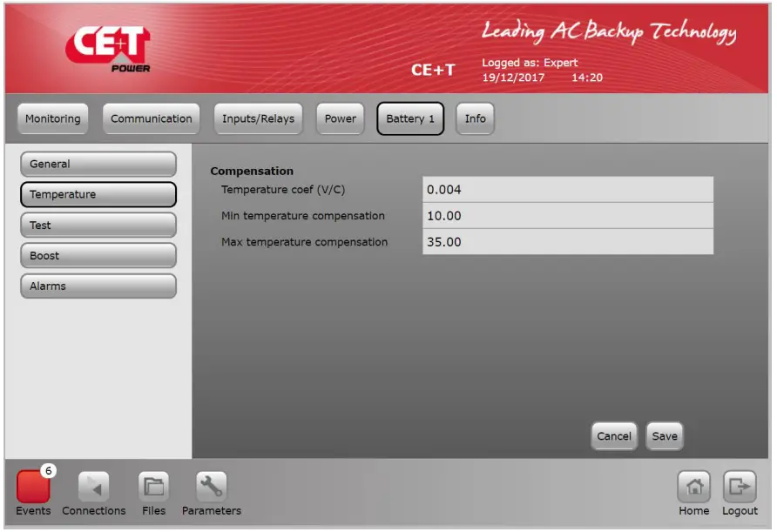The image size is (777, 532).
Task: Click the CE+T system name text
Action: click(x=433, y=71)
